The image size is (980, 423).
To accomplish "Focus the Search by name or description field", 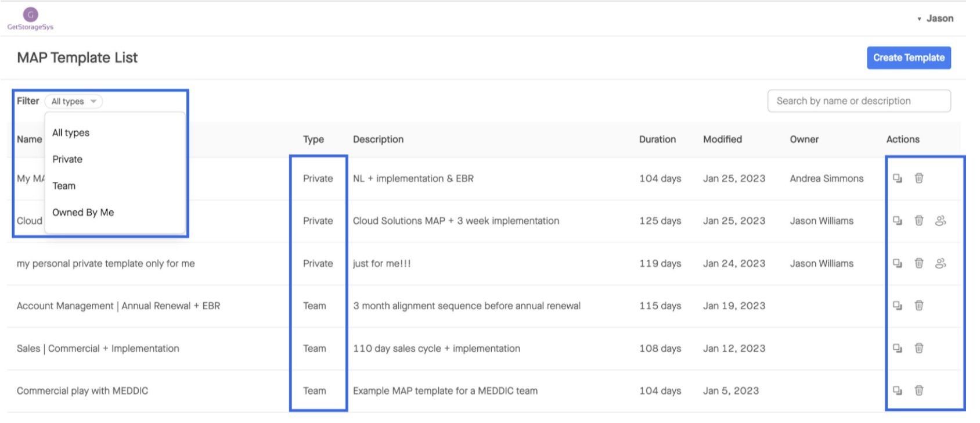I will (859, 101).
